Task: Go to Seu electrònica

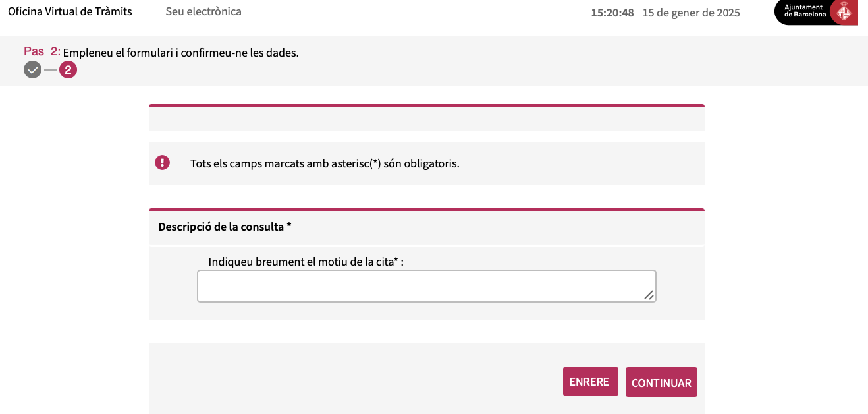Action: pos(203,12)
